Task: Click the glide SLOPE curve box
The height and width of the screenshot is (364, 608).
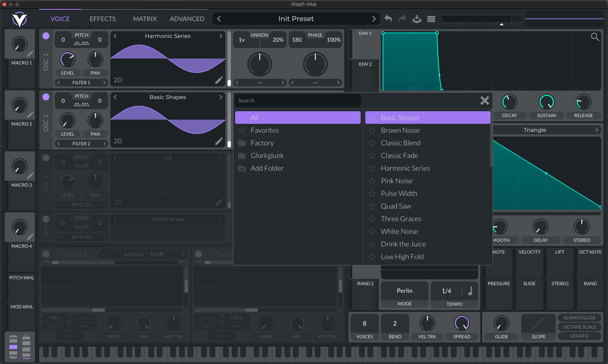Action: [538, 324]
